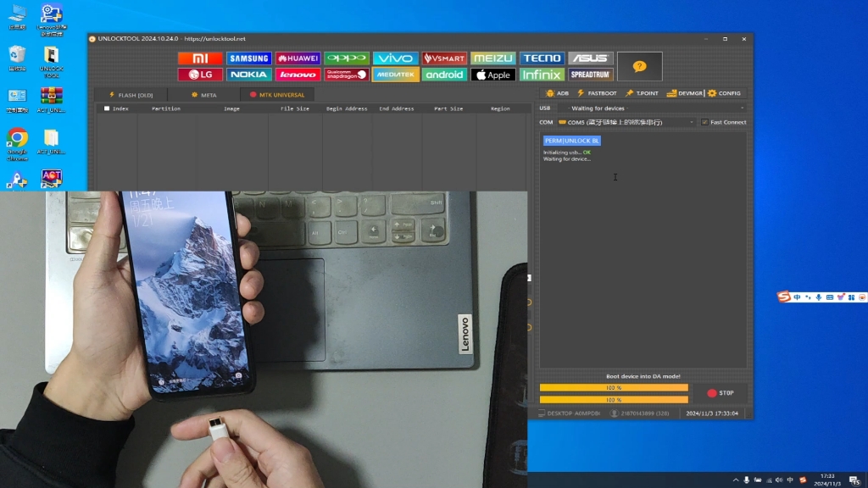The width and height of the screenshot is (868, 488).
Task: Click the Waiting for device... log line
Action: click(x=567, y=158)
